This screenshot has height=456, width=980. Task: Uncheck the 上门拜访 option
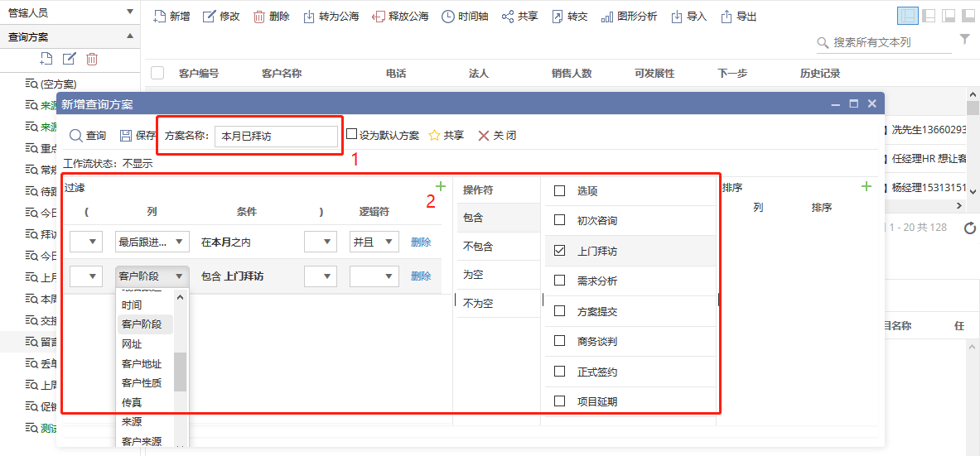click(560, 251)
